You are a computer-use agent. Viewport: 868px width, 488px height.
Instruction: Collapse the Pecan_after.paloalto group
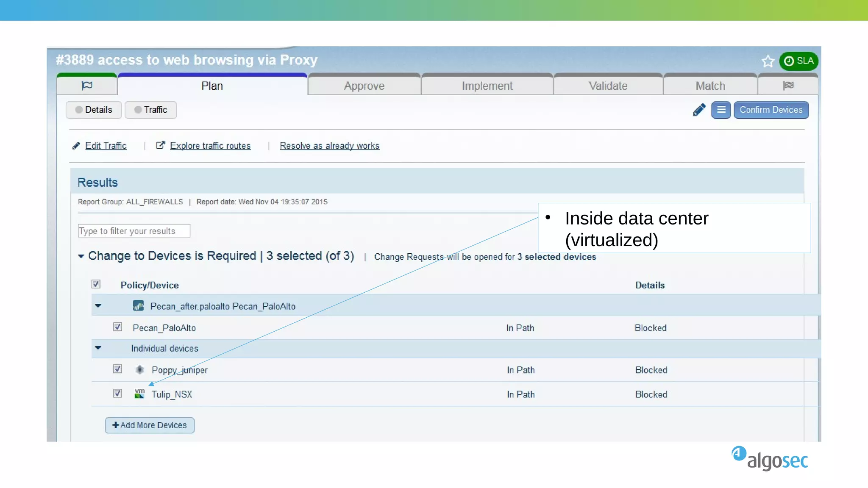98,305
